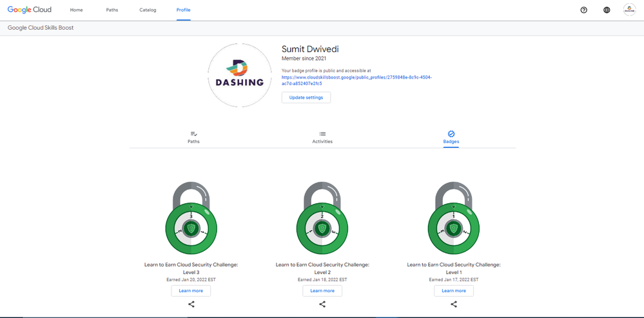
Task: Switch to the Activities profile tab
Action: point(322,137)
